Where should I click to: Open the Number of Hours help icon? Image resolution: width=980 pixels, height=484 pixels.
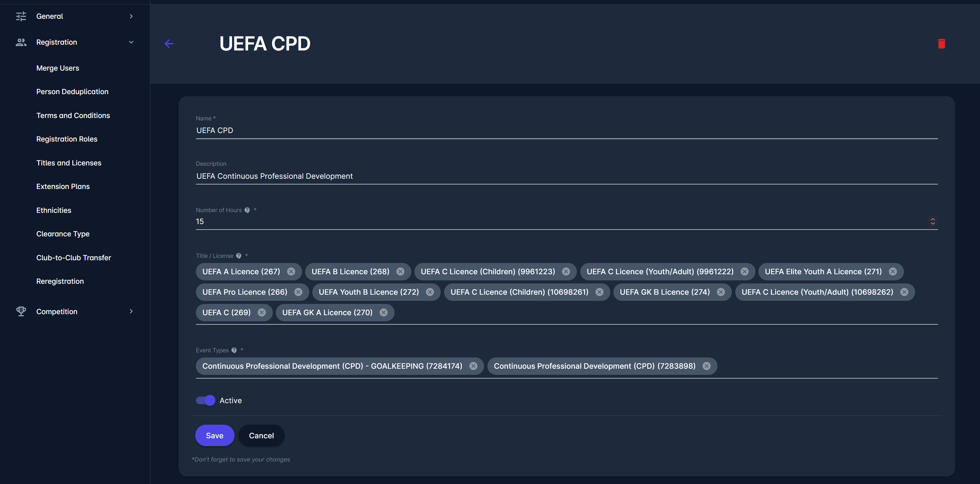click(x=247, y=209)
